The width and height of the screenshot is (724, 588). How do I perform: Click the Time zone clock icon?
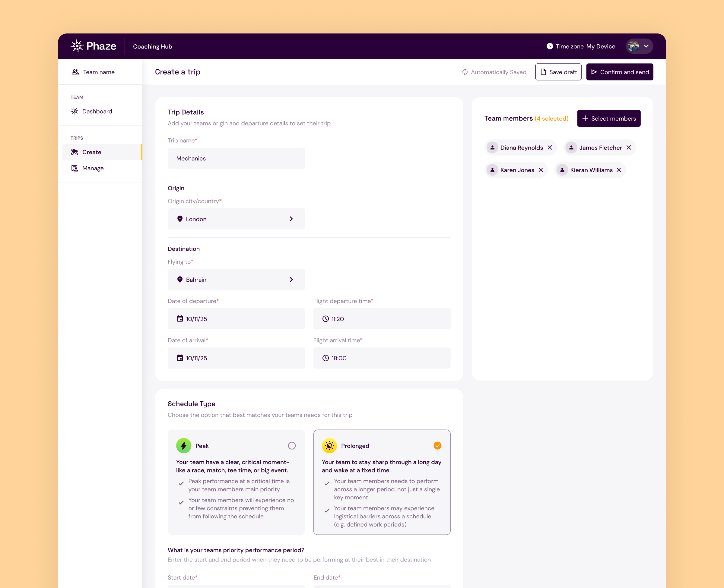[x=550, y=46]
